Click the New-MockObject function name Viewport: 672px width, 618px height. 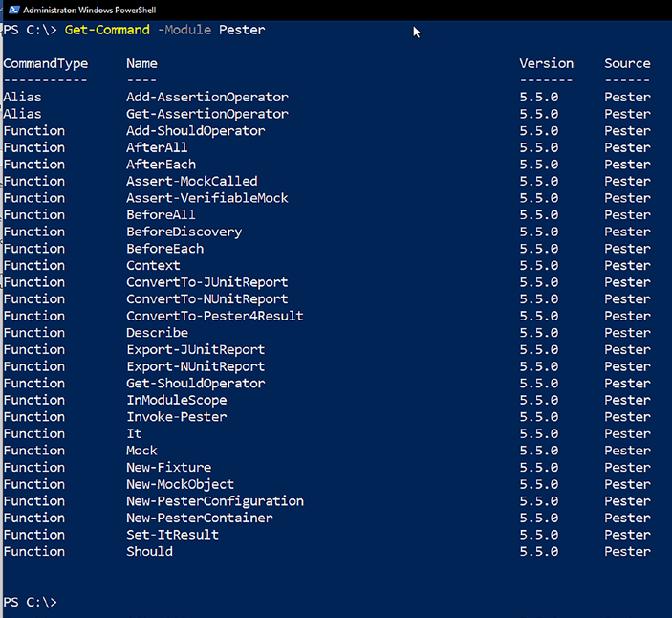click(x=180, y=484)
